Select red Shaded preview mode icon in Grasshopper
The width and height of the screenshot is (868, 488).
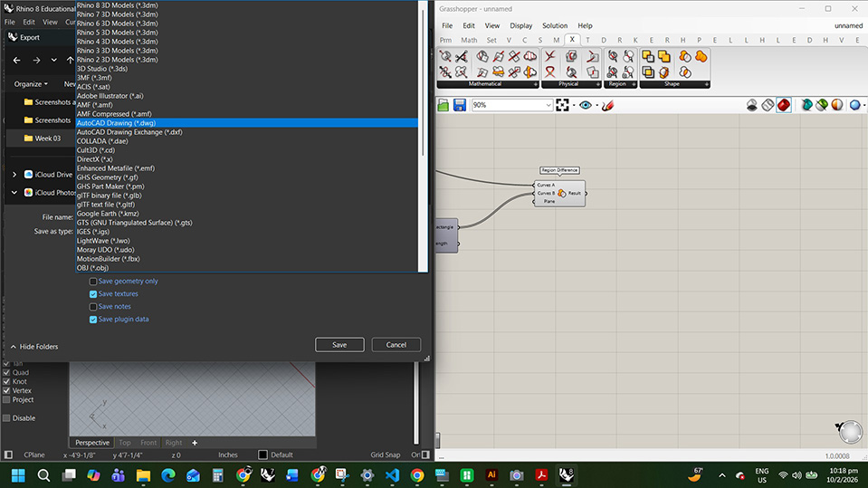pos(784,105)
